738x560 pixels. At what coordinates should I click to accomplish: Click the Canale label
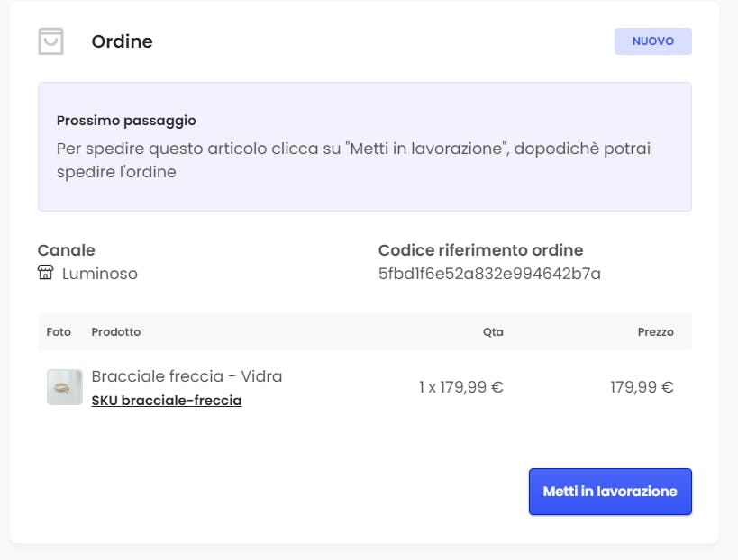point(66,250)
